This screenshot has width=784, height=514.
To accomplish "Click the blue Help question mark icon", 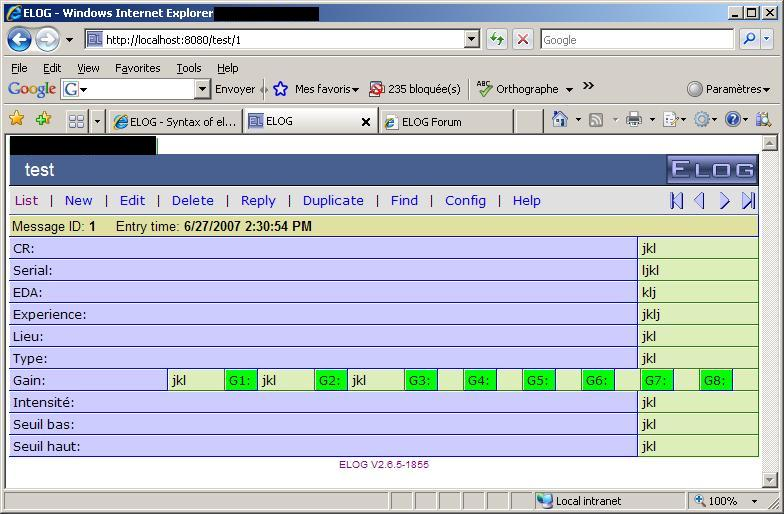I will pos(732,120).
